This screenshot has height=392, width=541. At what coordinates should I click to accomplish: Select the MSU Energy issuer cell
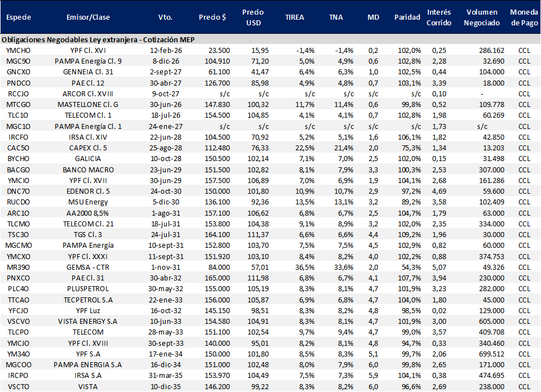coord(88,202)
